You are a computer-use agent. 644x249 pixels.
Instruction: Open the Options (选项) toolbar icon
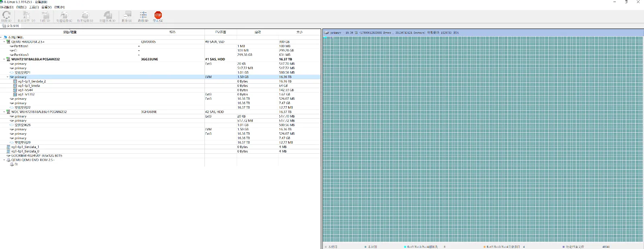click(x=143, y=16)
